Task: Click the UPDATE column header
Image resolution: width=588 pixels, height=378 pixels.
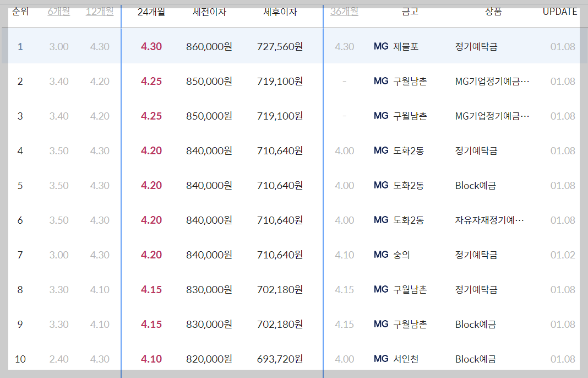Action: click(559, 12)
